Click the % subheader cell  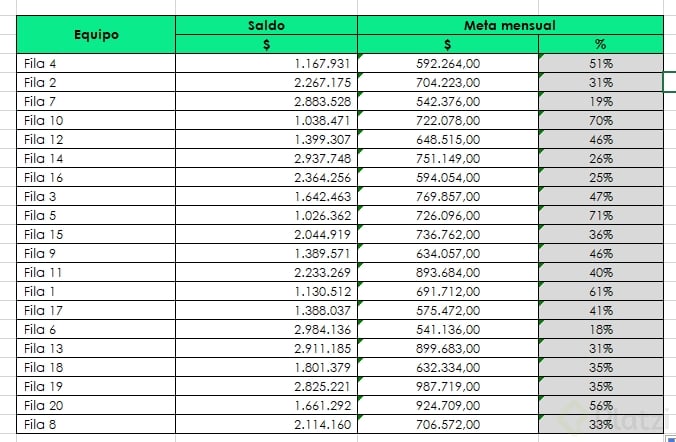600,44
